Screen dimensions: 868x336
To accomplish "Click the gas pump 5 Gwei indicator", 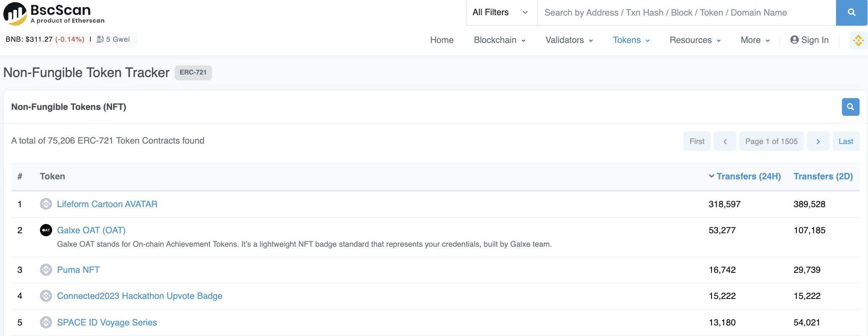I will 113,40.
